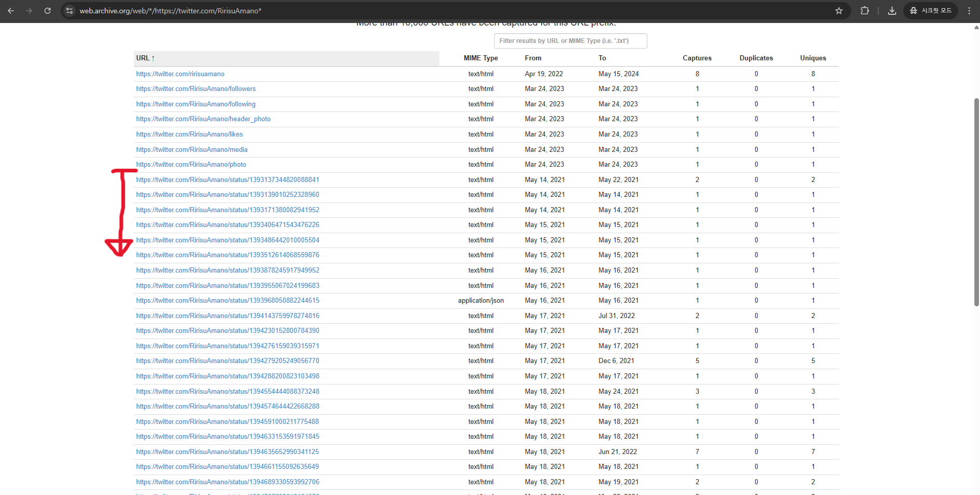Open the twitter.com/ririsuamano link

click(x=180, y=74)
